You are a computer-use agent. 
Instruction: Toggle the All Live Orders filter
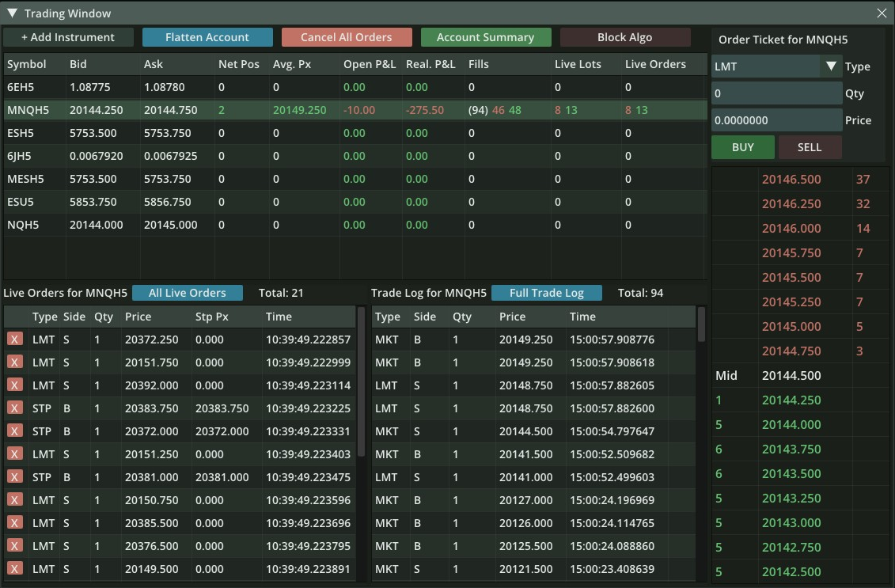pos(188,292)
